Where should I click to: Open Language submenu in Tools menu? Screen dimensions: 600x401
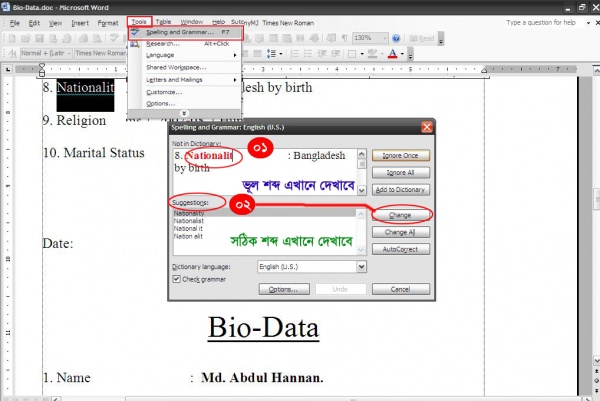point(186,55)
